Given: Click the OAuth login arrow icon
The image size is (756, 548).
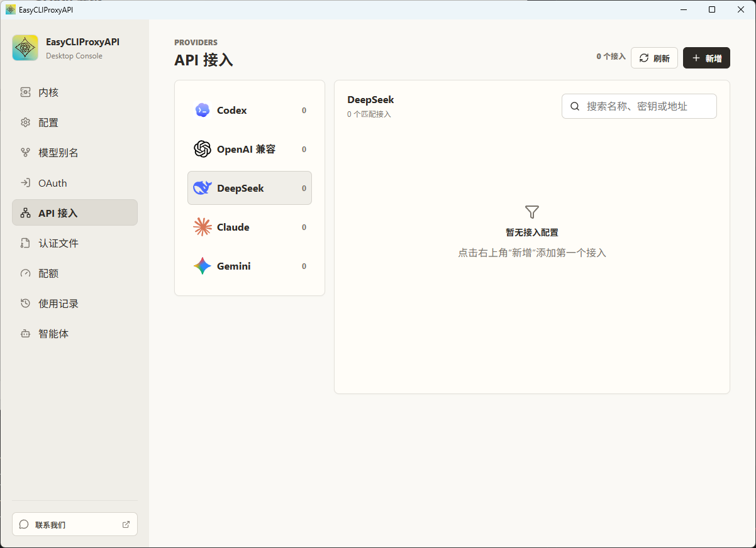Looking at the screenshot, I should point(25,183).
